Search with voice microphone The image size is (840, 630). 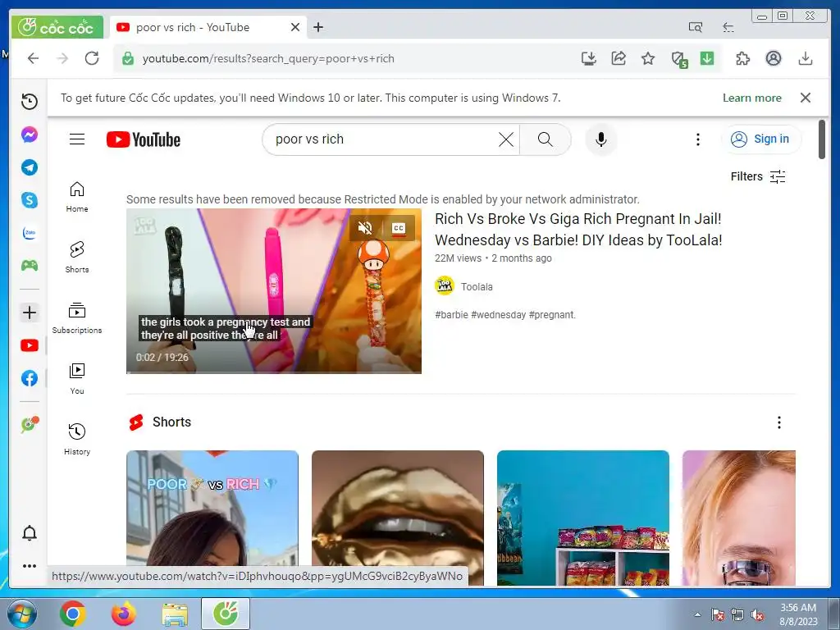(601, 139)
